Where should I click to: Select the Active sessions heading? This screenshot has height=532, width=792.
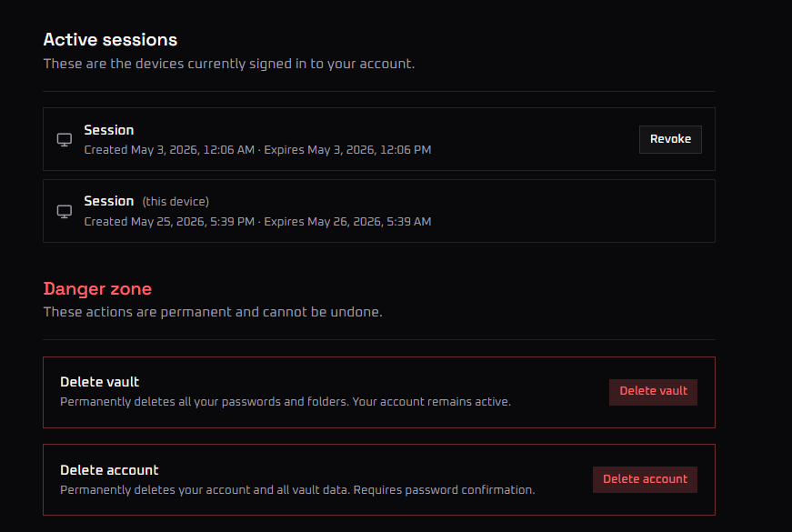(110, 40)
